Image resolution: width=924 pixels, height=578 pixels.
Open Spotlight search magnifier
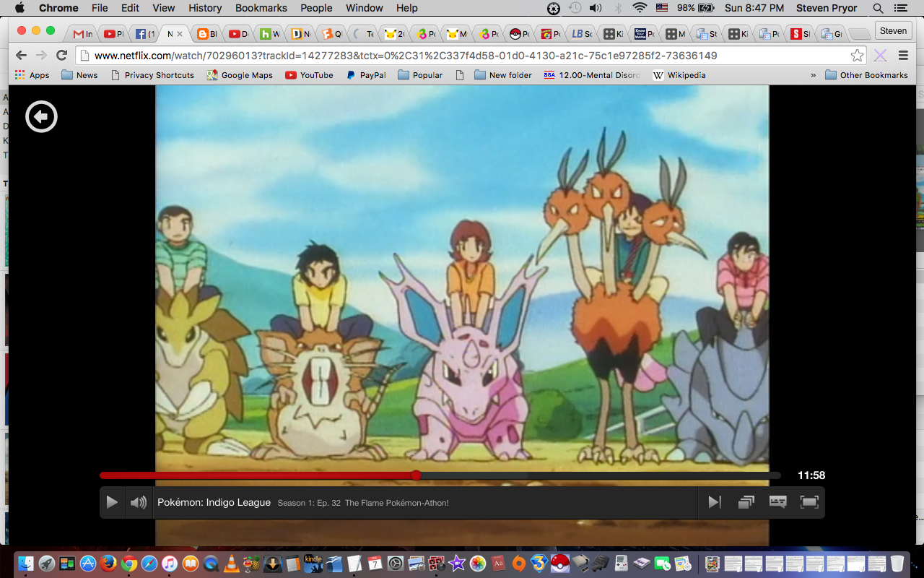coord(878,8)
